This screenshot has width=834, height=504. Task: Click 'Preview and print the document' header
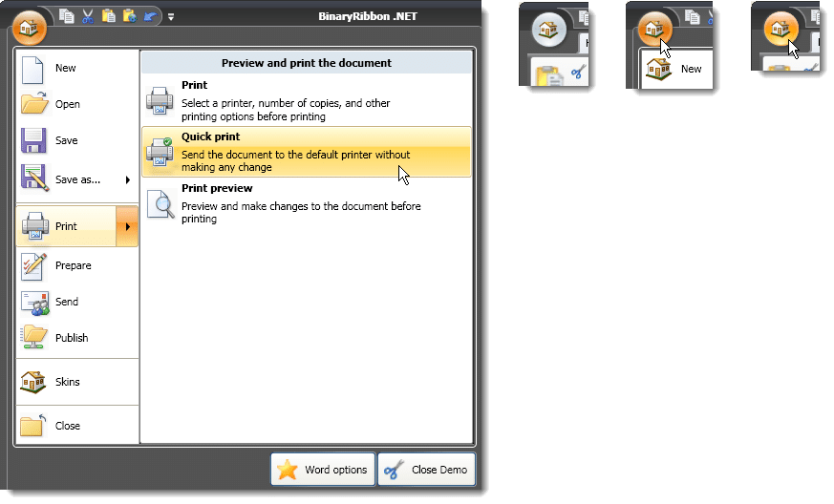click(307, 63)
